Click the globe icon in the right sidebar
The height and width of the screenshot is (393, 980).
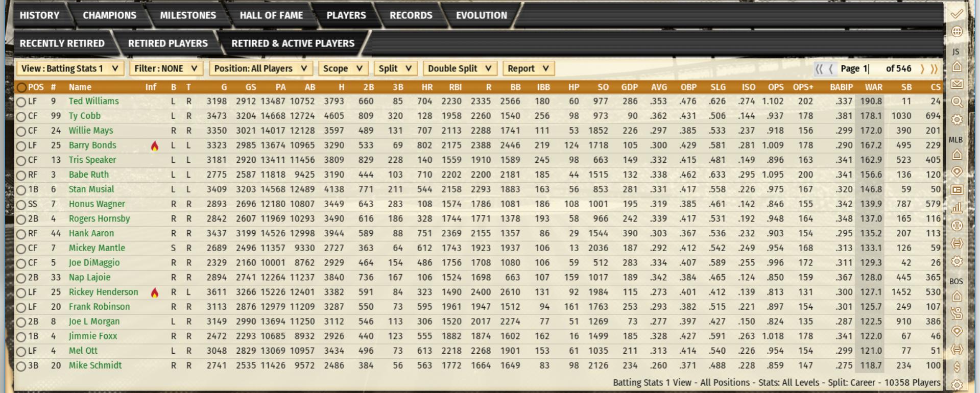[957, 32]
